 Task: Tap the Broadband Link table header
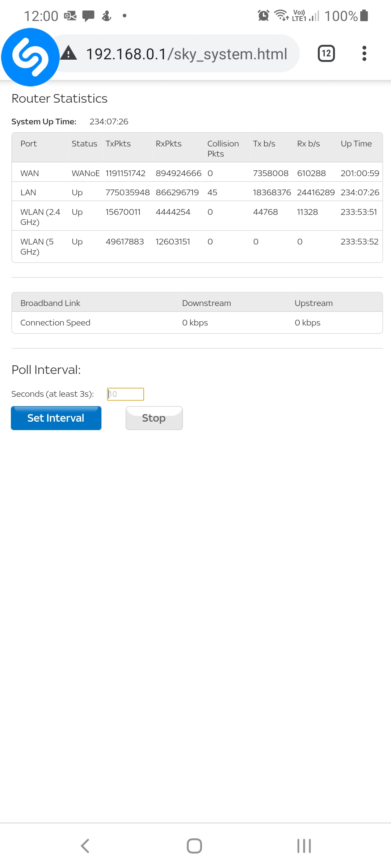pyautogui.click(x=50, y=303)
